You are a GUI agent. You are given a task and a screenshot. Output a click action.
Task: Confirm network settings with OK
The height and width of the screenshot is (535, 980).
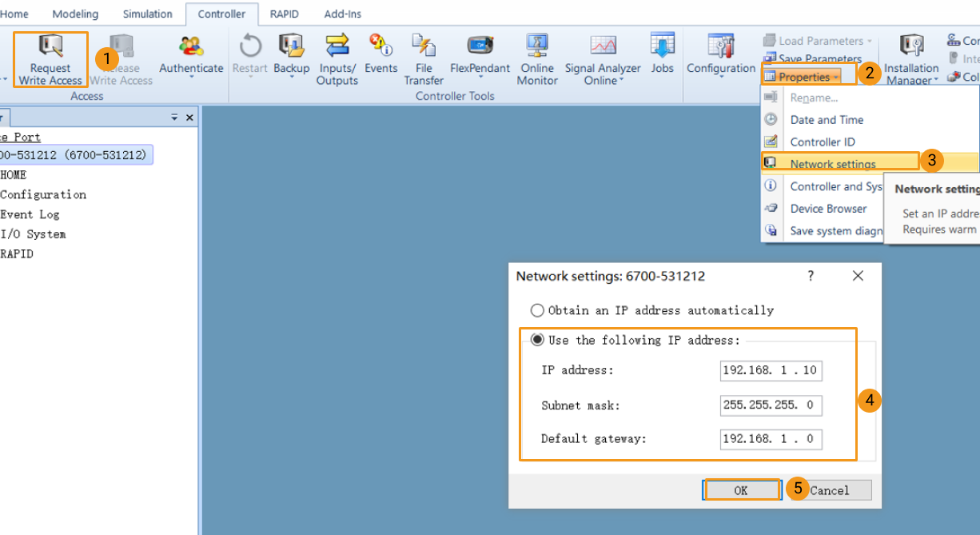[741, 490]
